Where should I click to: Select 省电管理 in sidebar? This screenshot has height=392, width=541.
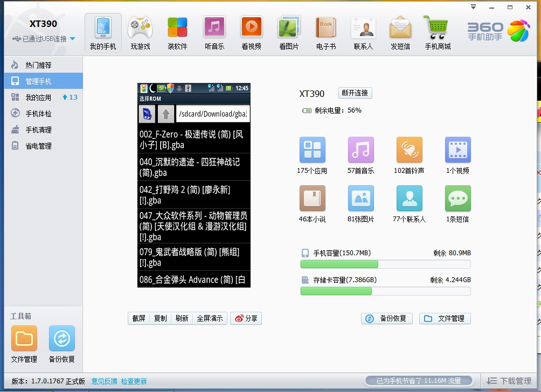coord(44,146)
